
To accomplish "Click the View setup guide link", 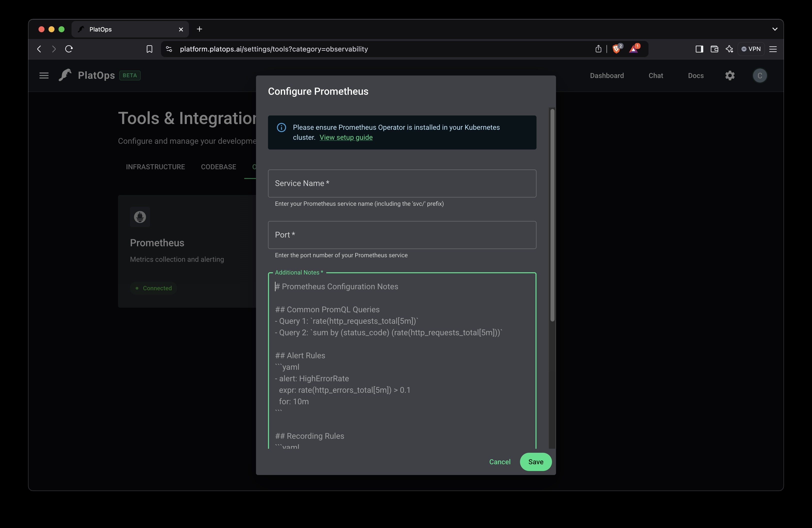I will (x=346, y=137).
